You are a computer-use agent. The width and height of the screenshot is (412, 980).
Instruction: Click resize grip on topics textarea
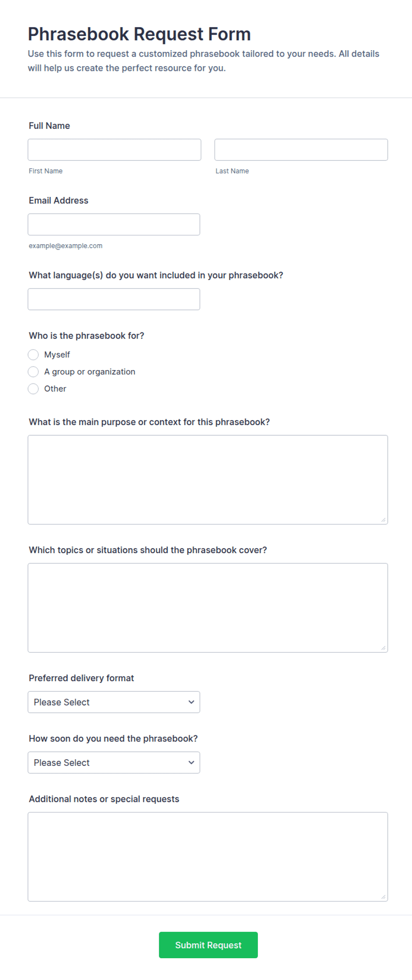click(384, 648)
